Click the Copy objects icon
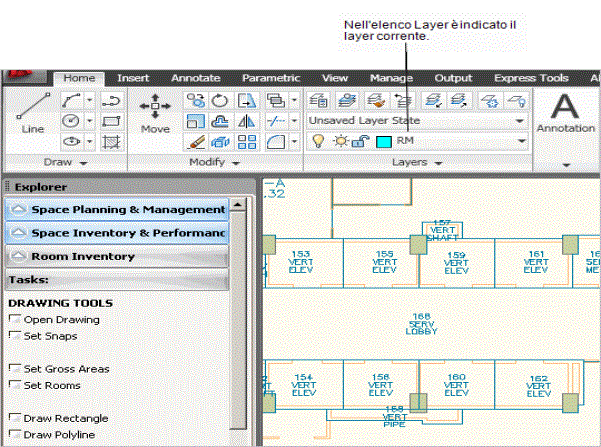This screenshot has height=447, width=601. tap(195, 101)
